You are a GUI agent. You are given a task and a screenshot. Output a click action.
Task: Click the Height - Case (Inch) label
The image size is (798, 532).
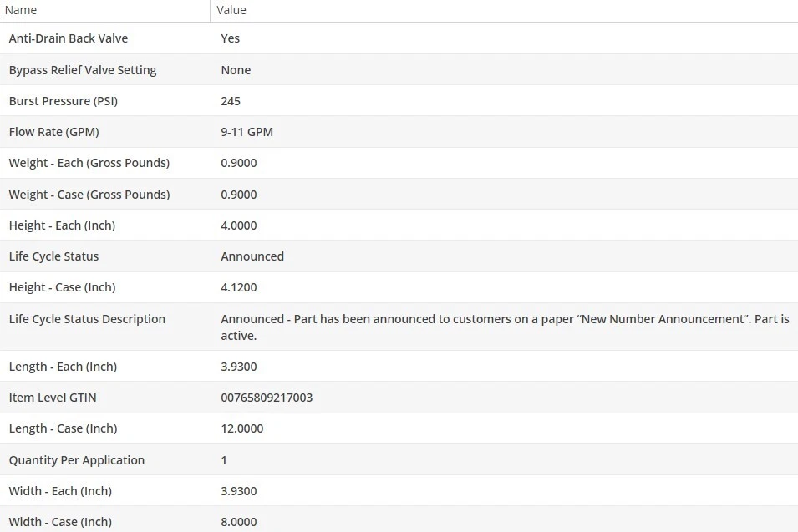click(62, 288)
